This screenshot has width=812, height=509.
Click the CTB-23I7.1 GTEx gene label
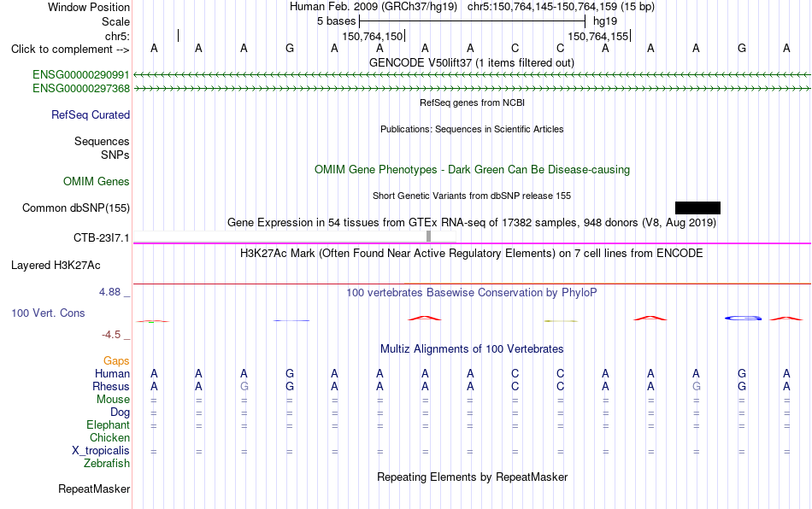click(x=102, y=238)
